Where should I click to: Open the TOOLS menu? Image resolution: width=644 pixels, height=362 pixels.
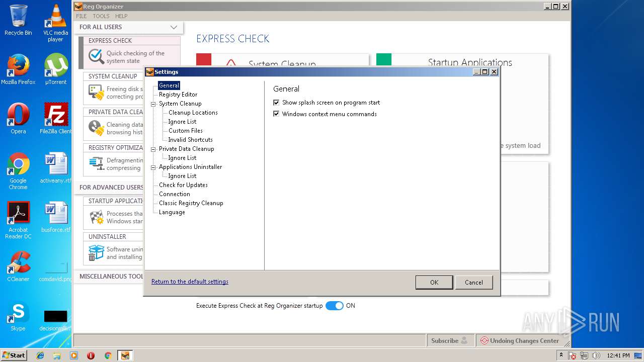tap(101, 16)
